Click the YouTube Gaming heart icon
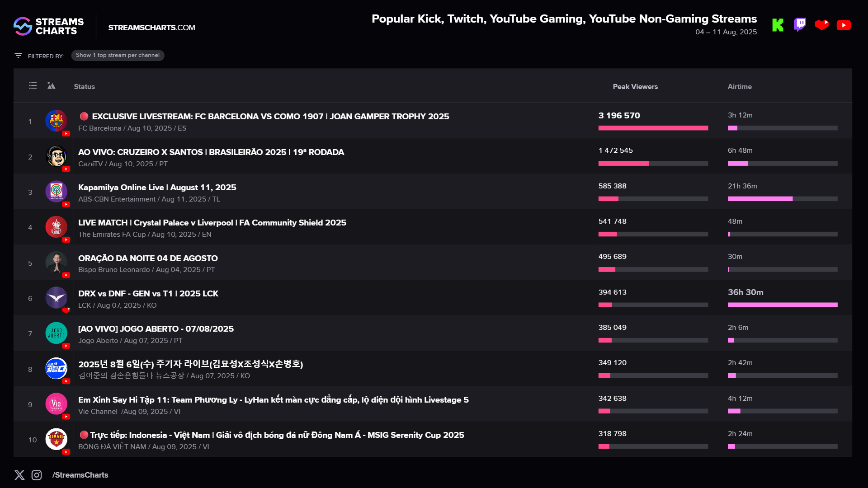 tap(822, 25)
